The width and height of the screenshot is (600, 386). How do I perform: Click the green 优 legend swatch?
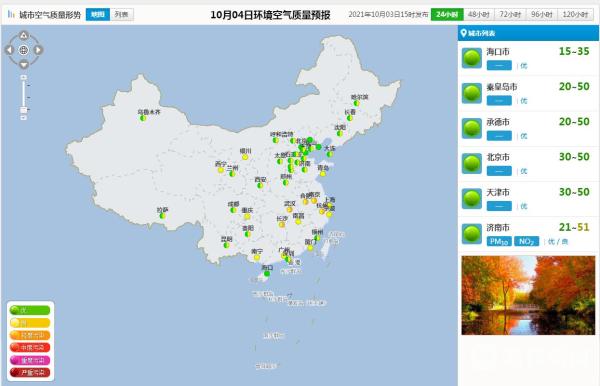30,310
